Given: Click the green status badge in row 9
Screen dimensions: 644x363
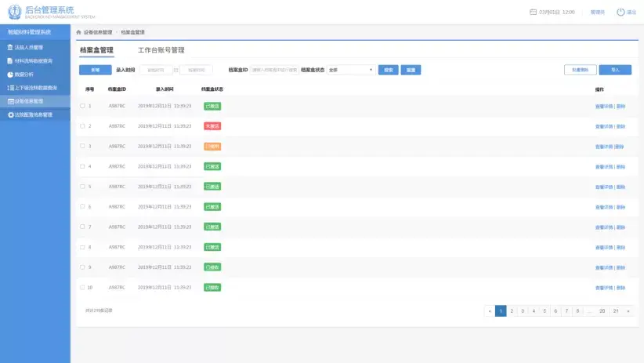Looking at the screenshot, I should point(212,267).
